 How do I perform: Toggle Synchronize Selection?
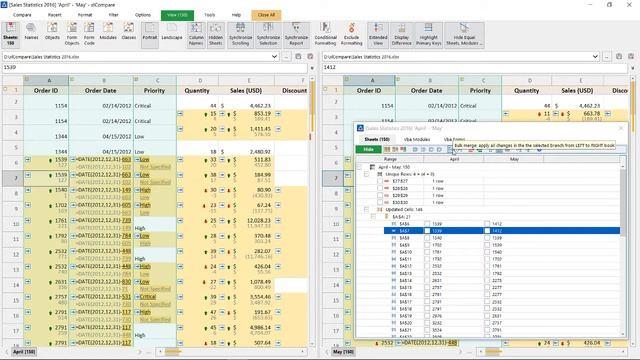[x=268, y=35]
